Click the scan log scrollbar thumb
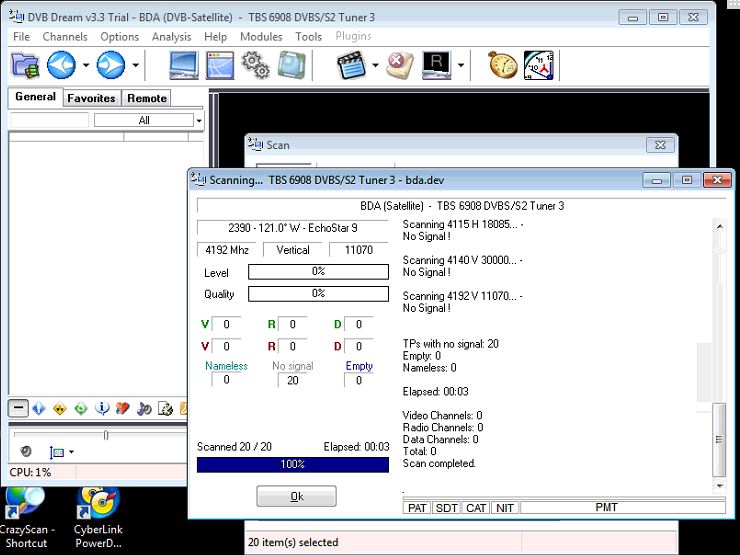This screenshot has width=740, height=555. [719, 440]
